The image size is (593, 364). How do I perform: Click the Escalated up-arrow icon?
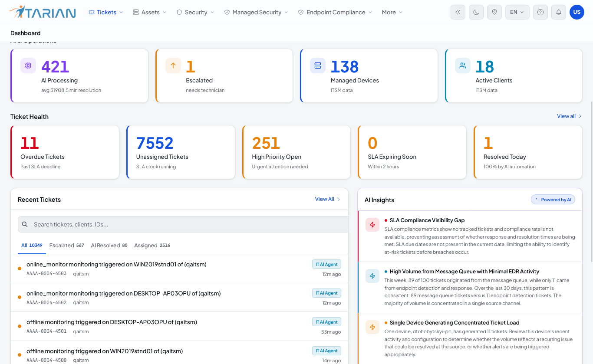click(x=173, y=66)
